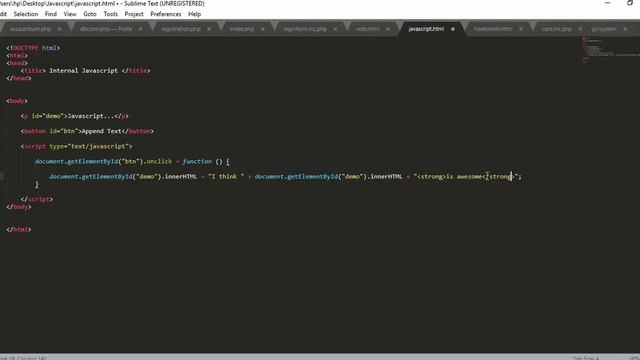The height and width of the screenshot is (360, 640).
Task: Click unsaved dot on javascript.html tab
Action: (x=453, y=29)
